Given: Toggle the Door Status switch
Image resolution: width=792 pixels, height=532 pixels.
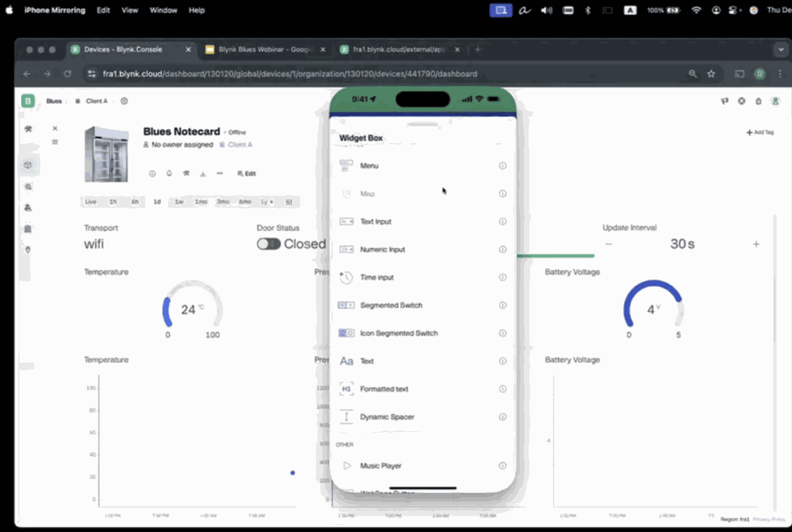Looking at the screenshot, I should click(268, 244).
